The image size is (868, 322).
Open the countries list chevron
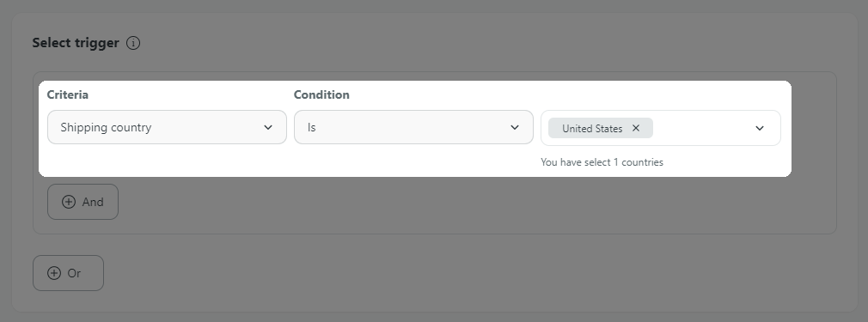click(x=760, y=128)
